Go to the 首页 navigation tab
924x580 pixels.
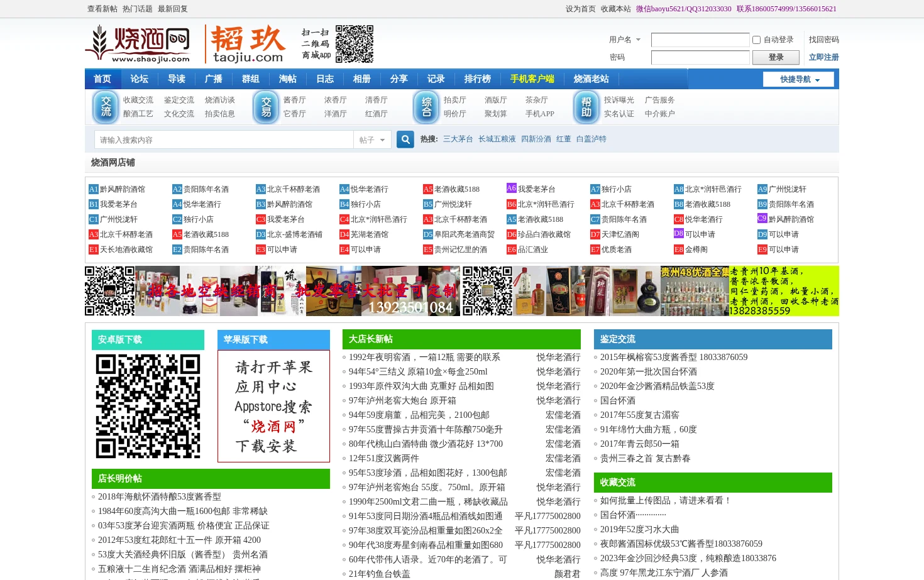pyautogui.click(x=102, y=79)
